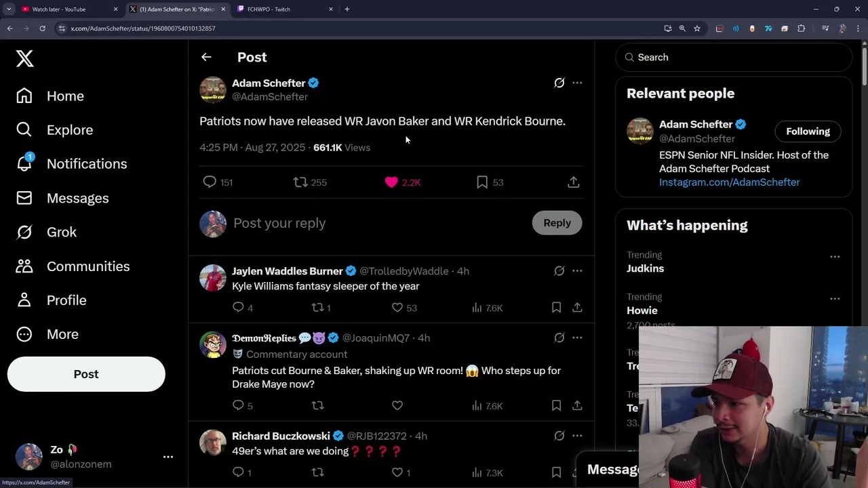Click Grok icon on Adam Schefter post
This screenshot has height=488, width=868.
click(559, 83)
